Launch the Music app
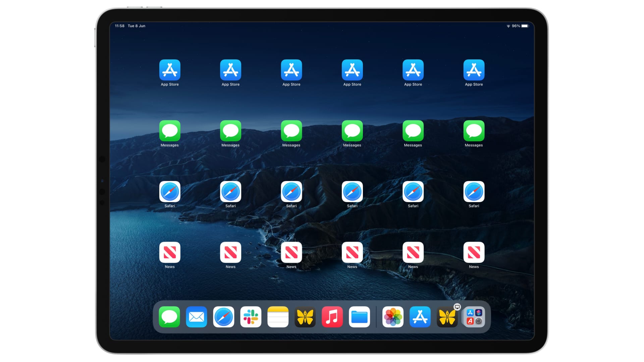The width and height of the screenshot is (644, 362). click(x=332, y=317)
